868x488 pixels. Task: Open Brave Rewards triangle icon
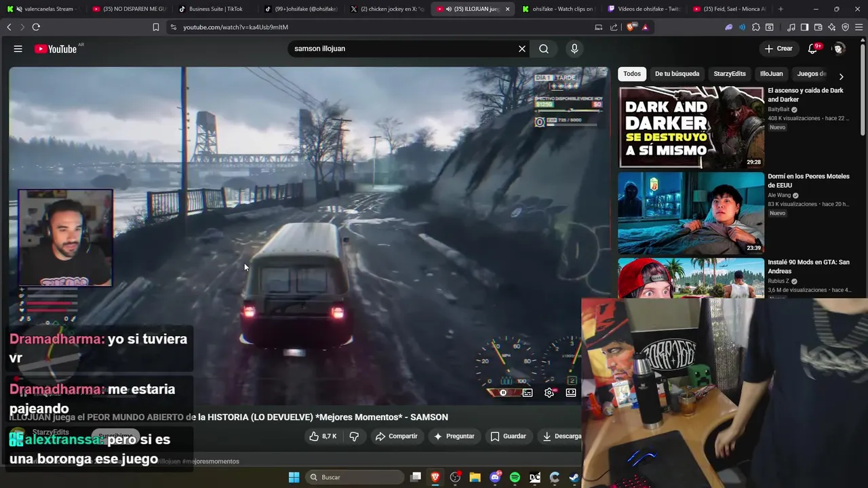[645, 27]
